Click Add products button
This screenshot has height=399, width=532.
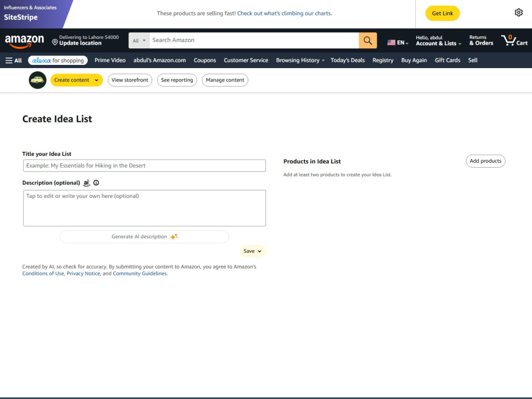coord(486,161)
